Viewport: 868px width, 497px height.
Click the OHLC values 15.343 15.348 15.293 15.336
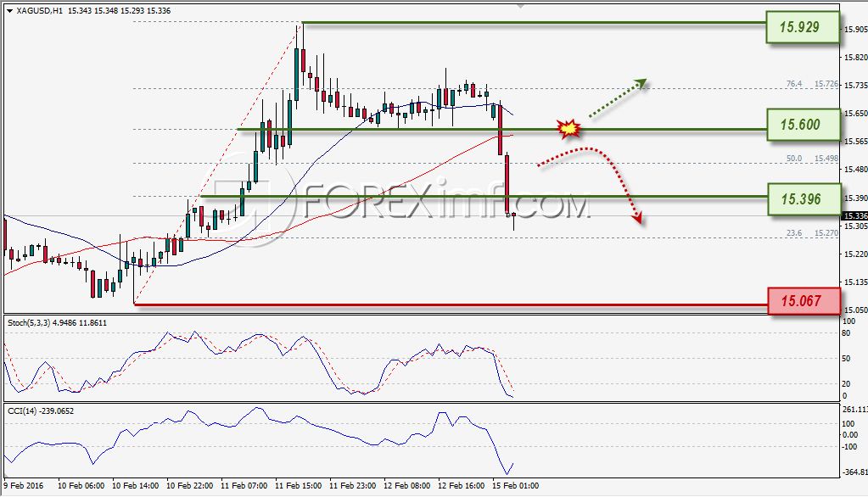(119, 11)
